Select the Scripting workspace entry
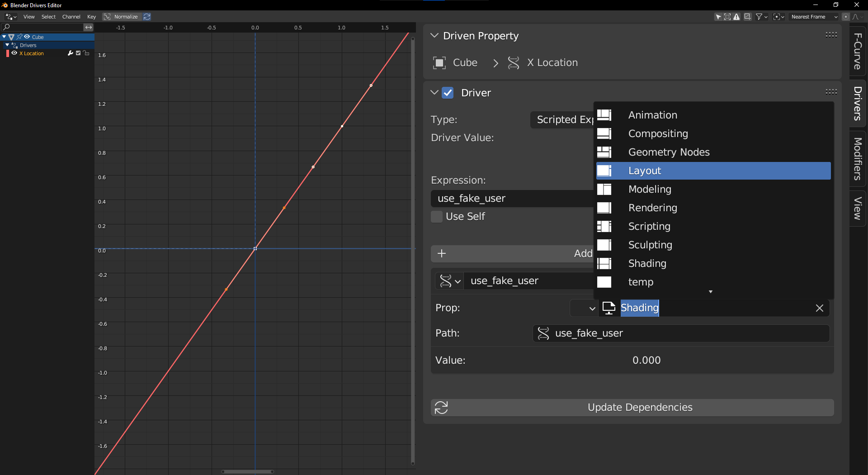The image size is (868, 475). coord(713,227)
